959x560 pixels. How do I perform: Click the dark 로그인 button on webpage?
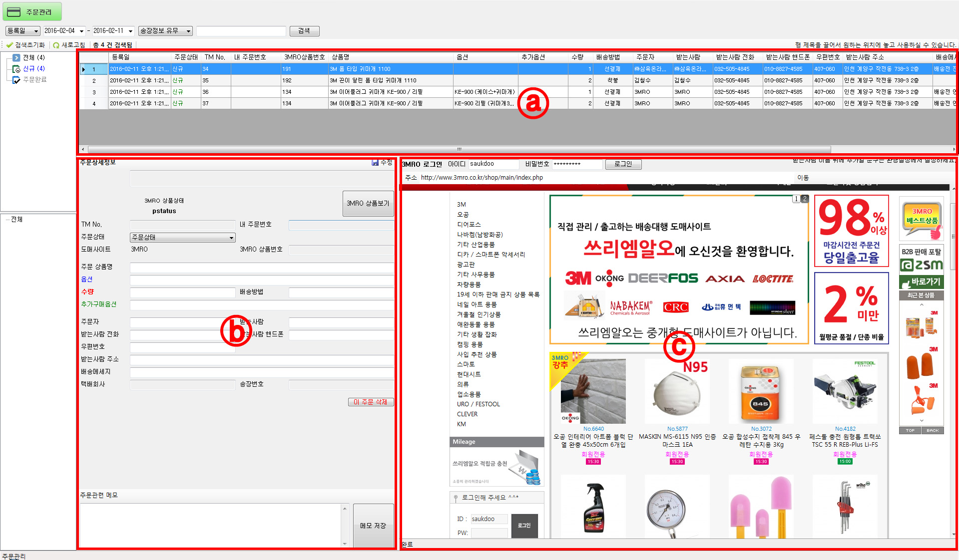tap(524, 526)
